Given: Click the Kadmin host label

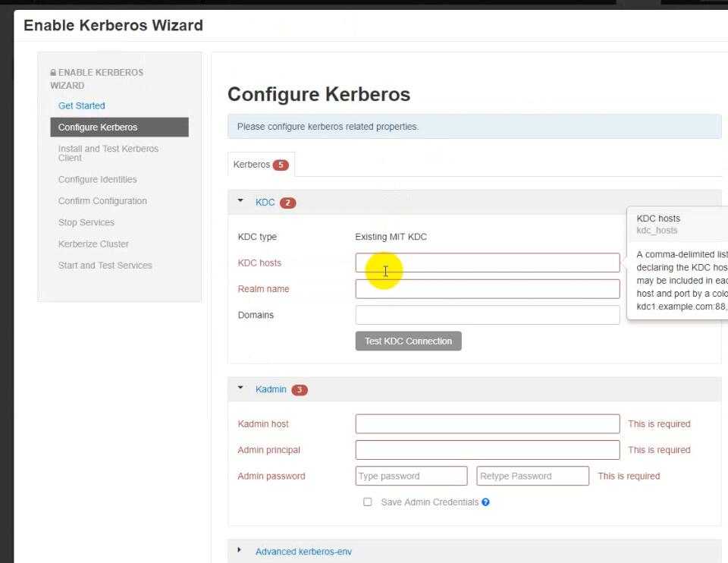Looking at the screenshot, I should tap(263, 424).
